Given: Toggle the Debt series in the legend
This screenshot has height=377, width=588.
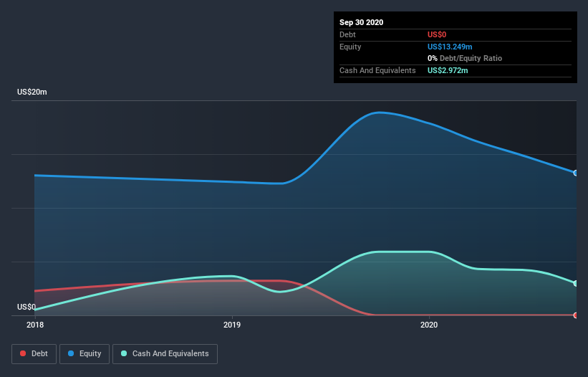Looking at the screenshot, I should (x=34, y=354).
